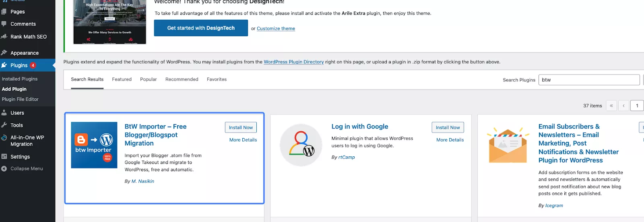Click the Search Plugins input field

click(x=589, y=80)
